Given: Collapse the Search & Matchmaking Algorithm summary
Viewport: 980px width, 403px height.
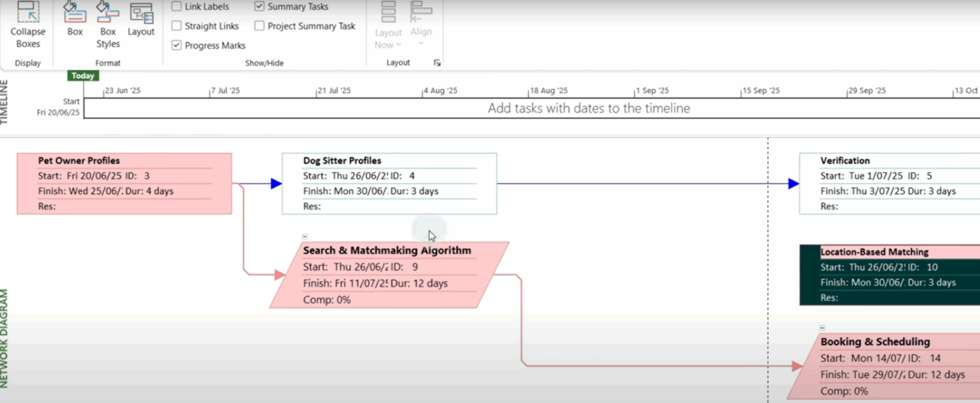Looking at the screenshot, I should click(x=305, y=236).
